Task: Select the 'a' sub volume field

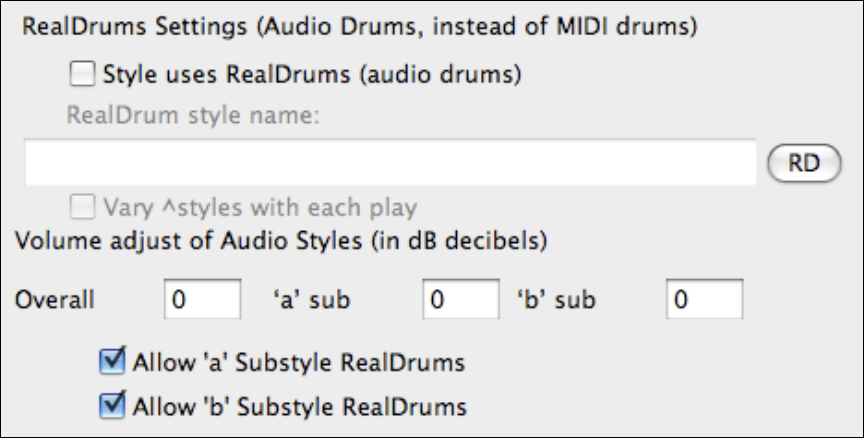Action: 460,299
